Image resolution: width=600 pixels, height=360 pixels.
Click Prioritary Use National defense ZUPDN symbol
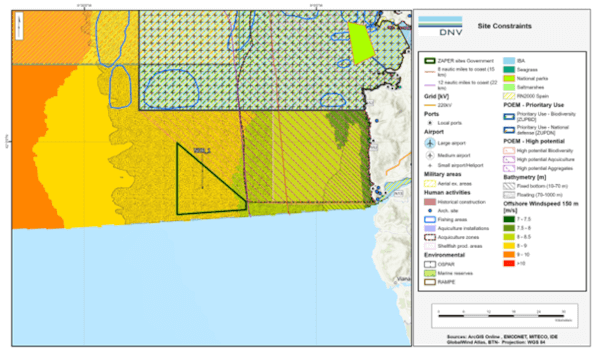(x=509, y=130)
